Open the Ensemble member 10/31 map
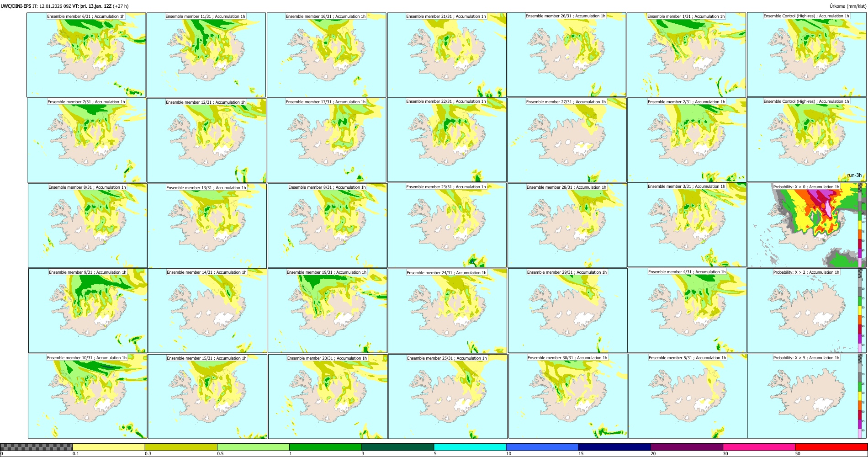868x457 pixels. click(x=87, y=396)
